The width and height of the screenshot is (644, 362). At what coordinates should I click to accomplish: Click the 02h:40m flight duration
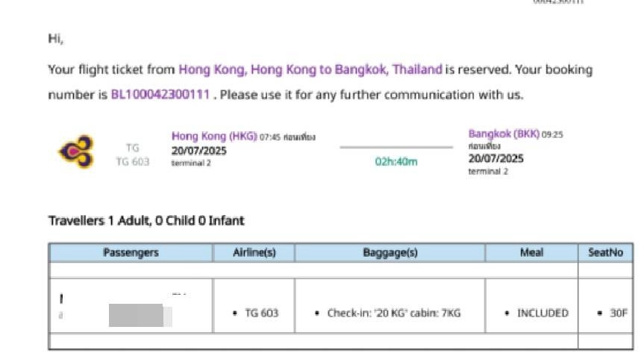[x=396, y=161]
